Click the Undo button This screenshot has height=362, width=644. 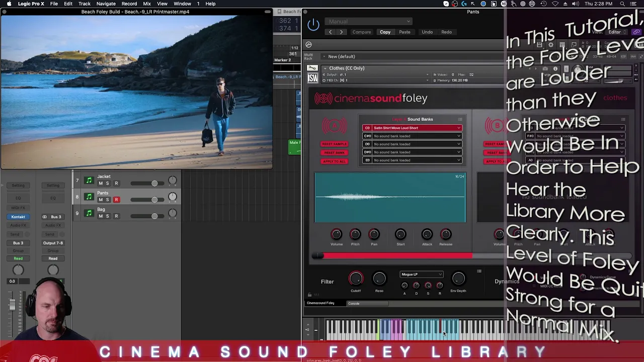pyautogui.click(x=427, y=32)
